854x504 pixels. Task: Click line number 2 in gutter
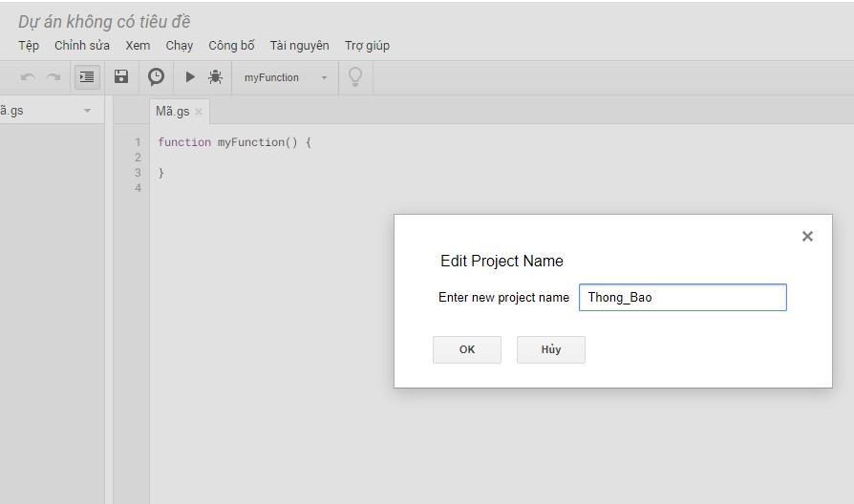[138, 157]
